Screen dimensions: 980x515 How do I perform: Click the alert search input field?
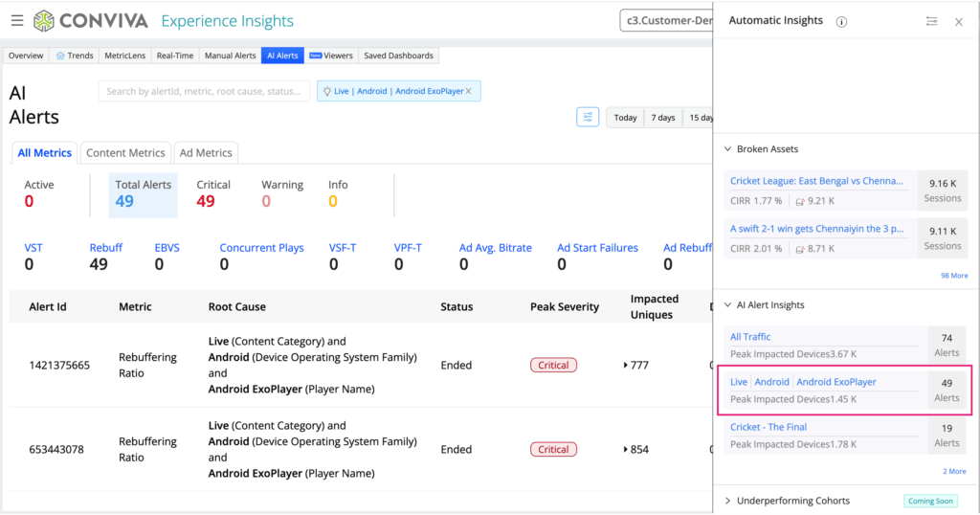pyautogui.click(x=204, y=91)
